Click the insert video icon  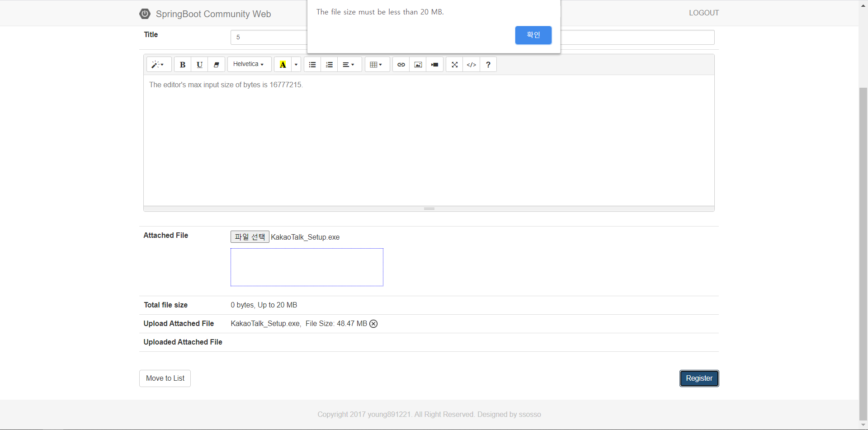point(435,65)
